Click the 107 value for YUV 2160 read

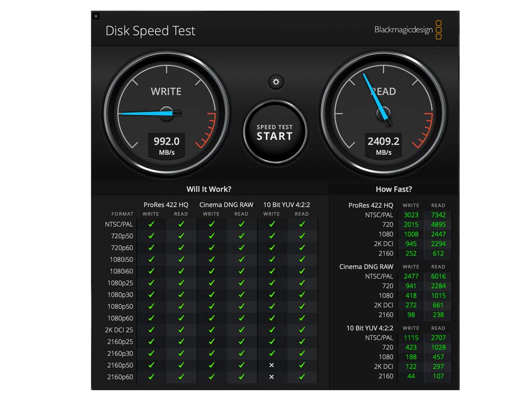coord(438,376)
